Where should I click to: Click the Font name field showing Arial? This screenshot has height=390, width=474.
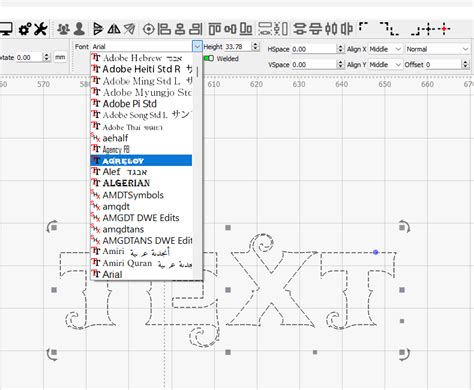[x=141, y=46]
